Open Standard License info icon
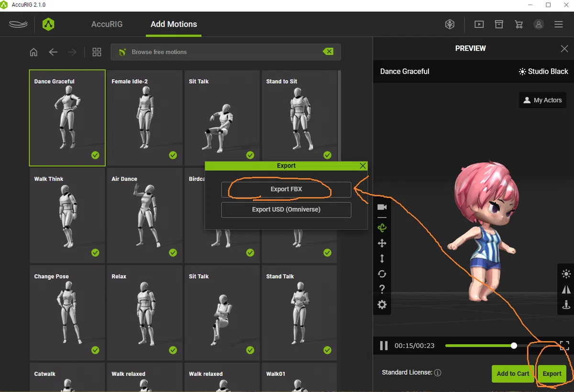The image size is (574, 392). tap(438, 373)
